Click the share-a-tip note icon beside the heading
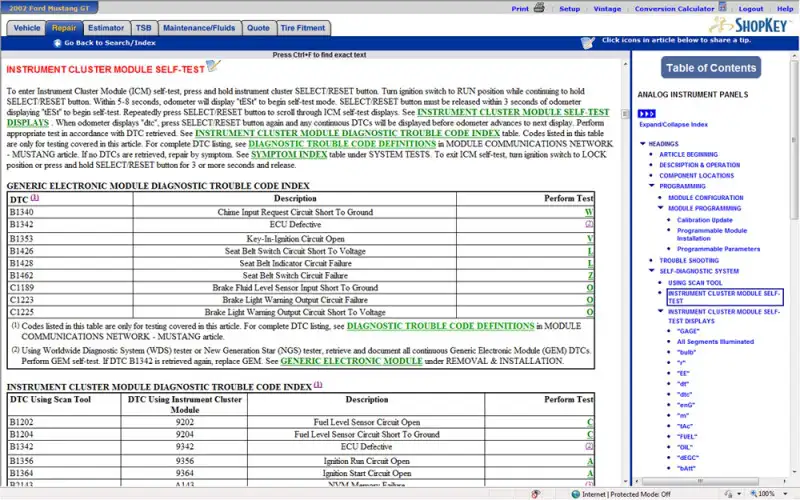 pos(213,66)
